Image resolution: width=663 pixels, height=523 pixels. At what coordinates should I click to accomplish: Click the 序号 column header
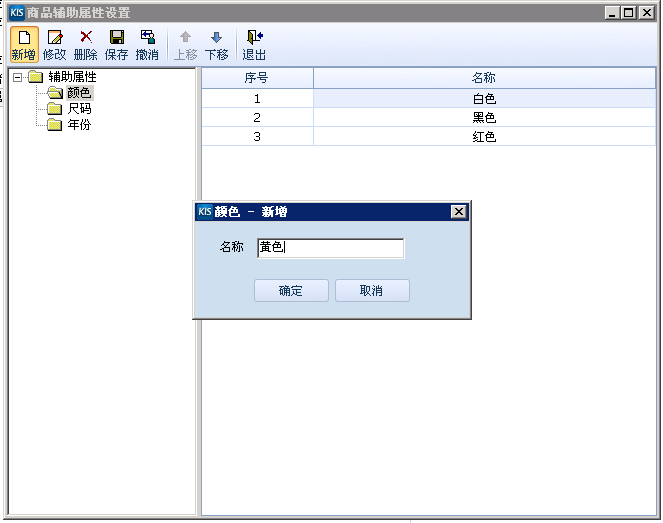257,78
